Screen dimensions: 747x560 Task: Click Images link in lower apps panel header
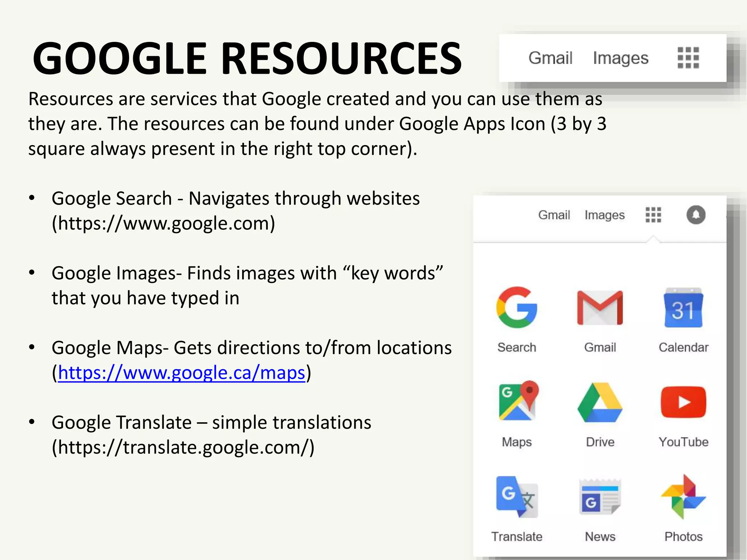[x=605, y=215]
